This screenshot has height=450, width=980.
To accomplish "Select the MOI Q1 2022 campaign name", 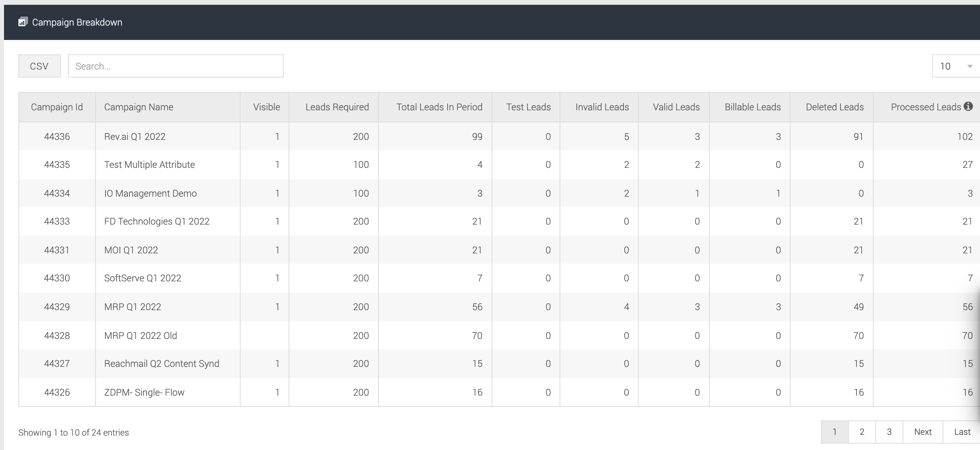I will [131, 250].
